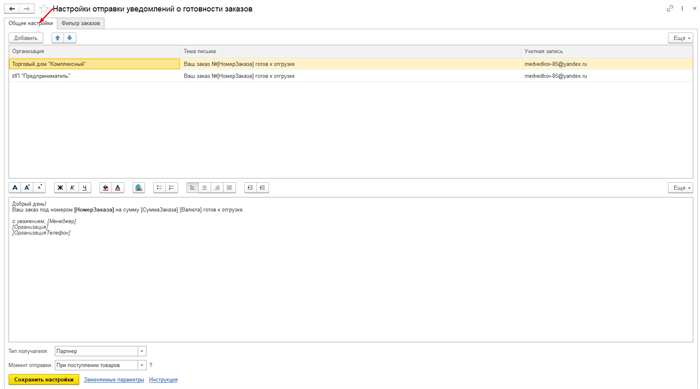Open the Инструкция link
Screen dimensions: 700x389
(x=163, y=380)
